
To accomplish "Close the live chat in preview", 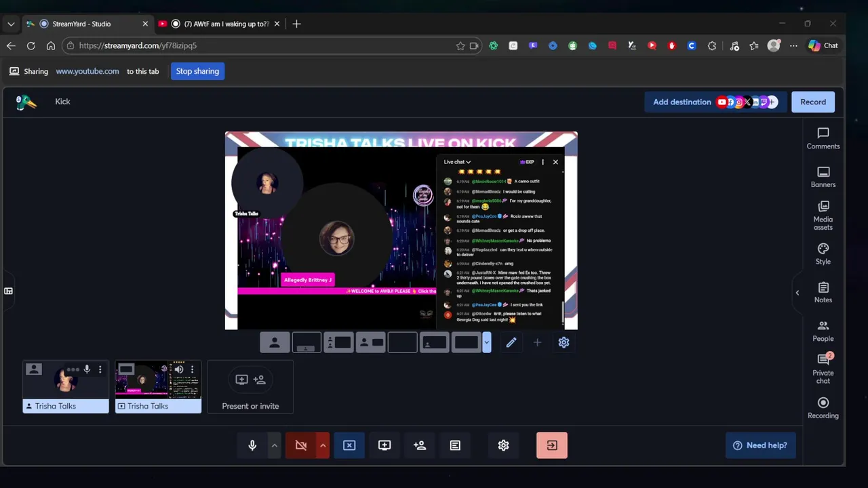I will (x=555, y=162).
